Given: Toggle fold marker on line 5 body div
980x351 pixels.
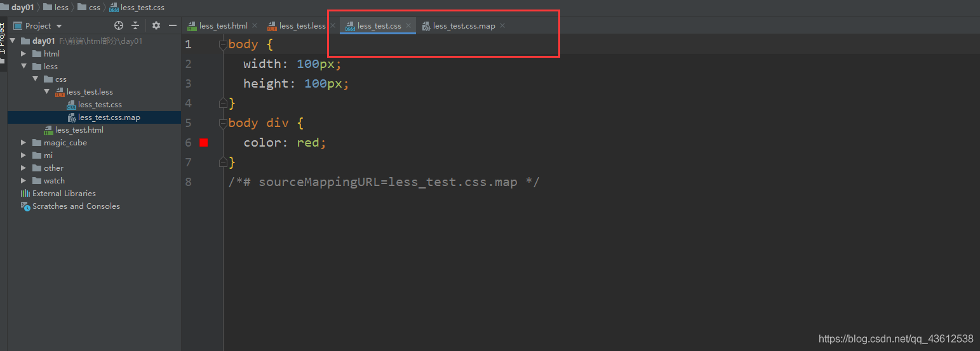Looking at the screenshot, I should tap(222, 123).
